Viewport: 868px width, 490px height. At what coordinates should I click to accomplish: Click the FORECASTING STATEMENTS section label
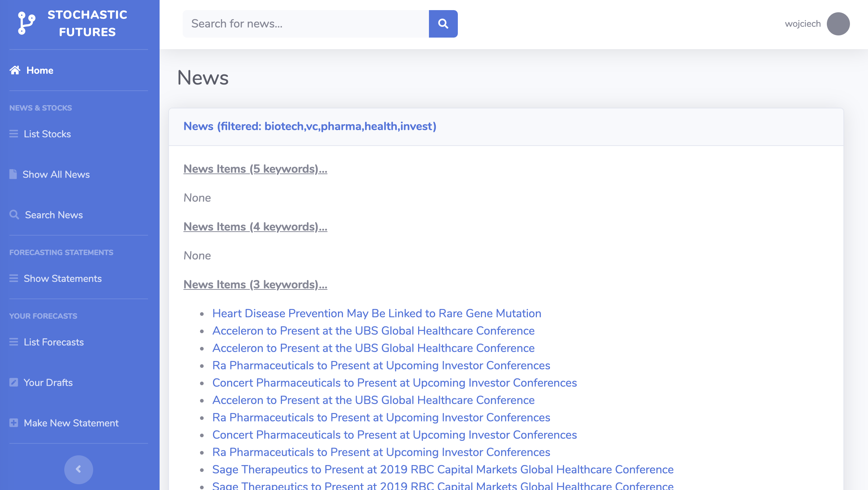(61, 252)
